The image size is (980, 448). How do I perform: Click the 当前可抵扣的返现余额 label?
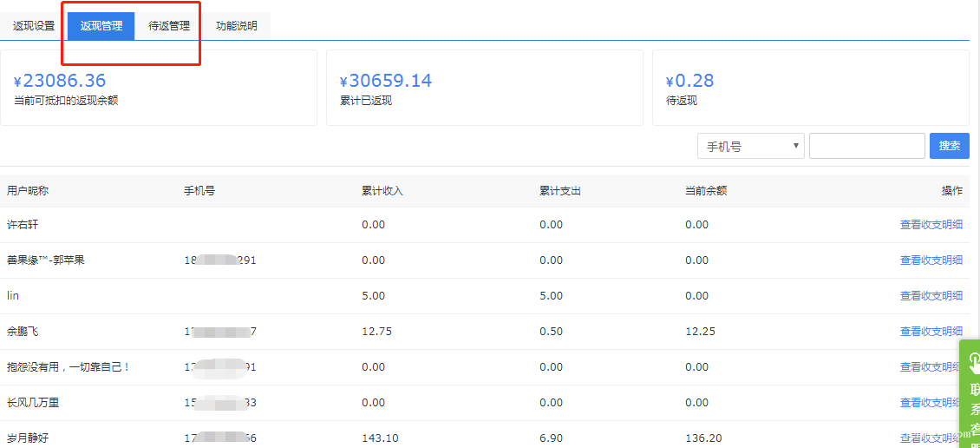pos(66,101)
